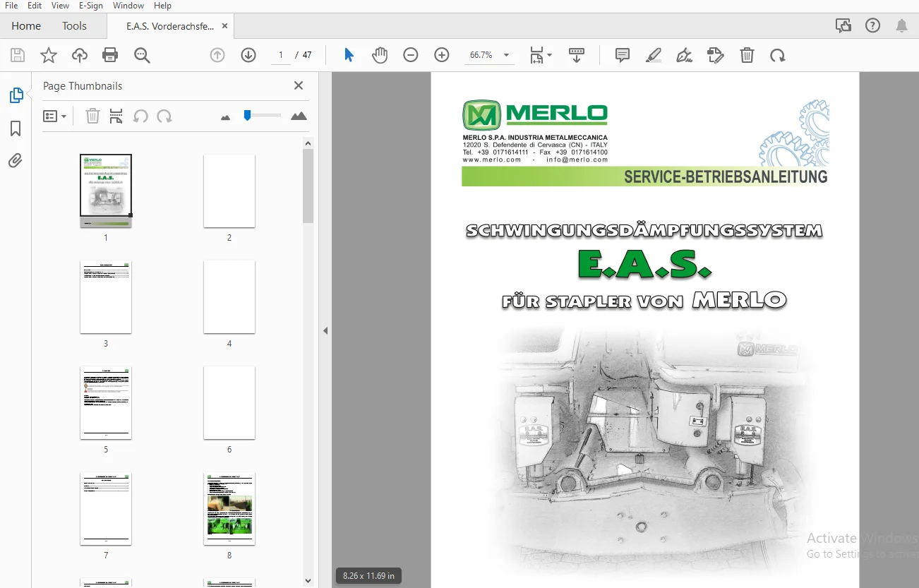Click the thumbnails scrollbar up arrow
This screenshot has width=919, height=588.
coord(308,143)
